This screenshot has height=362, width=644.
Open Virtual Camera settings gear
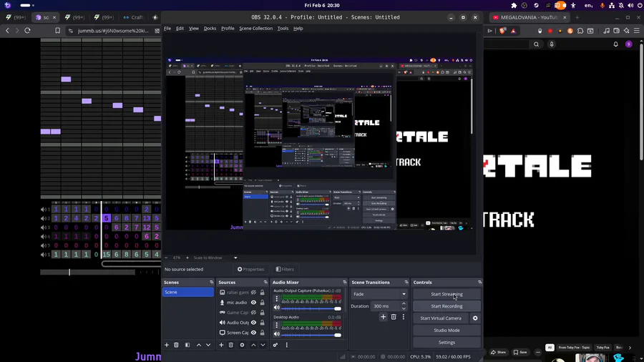click(475, 318)
